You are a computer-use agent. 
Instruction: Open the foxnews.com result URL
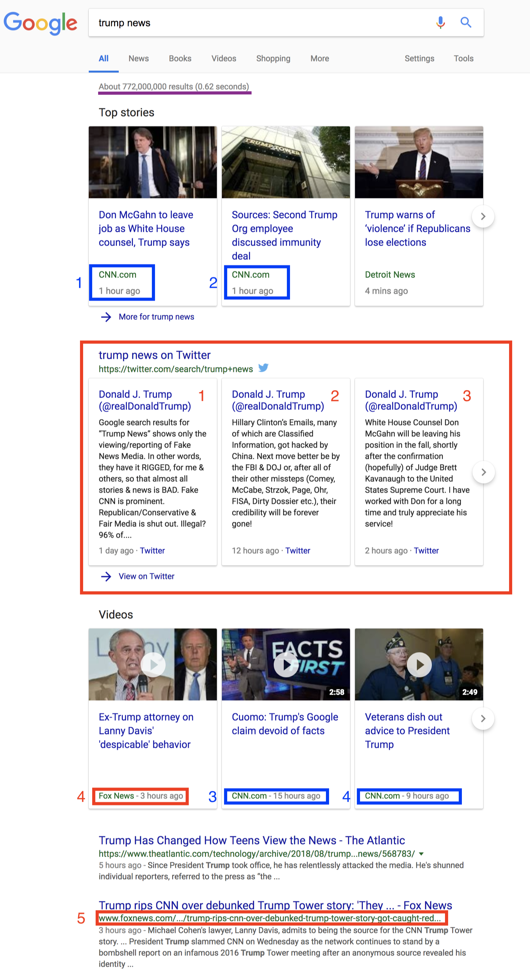[270, 918]
